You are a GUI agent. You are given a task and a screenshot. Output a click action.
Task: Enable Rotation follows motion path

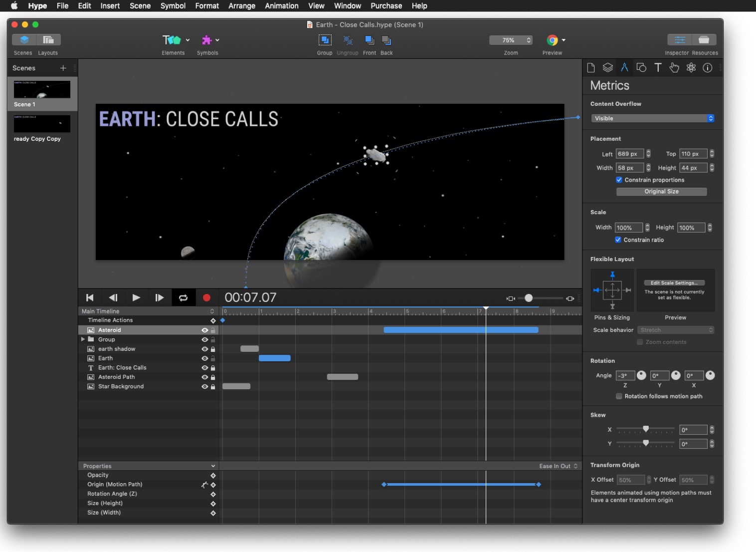pos(619,396)
